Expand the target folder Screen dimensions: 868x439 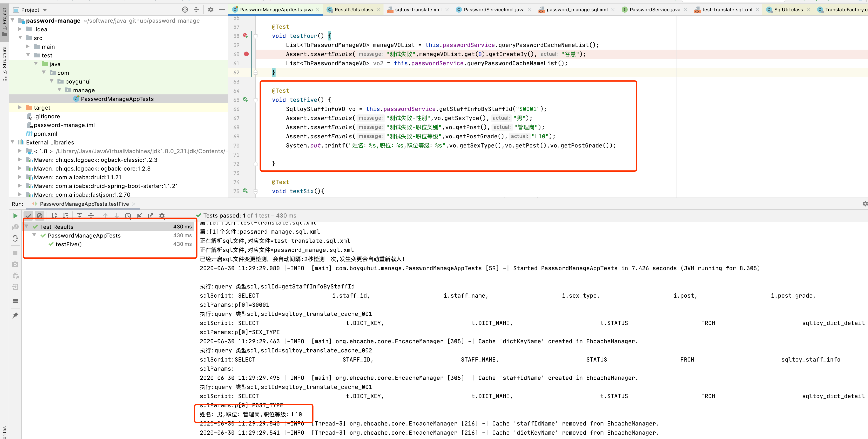point(20,107)
